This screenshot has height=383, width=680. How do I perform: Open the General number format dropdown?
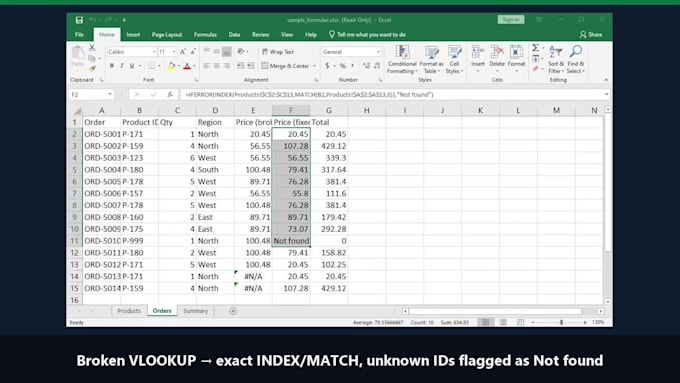click(378, 52)
